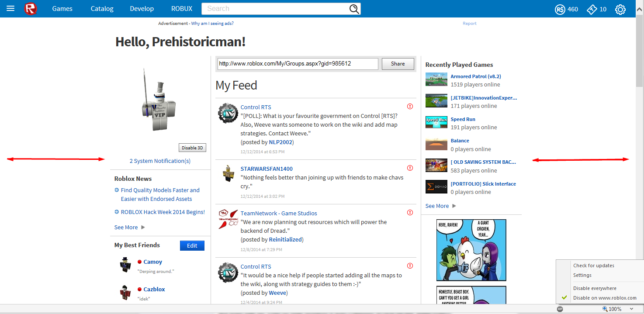
Task: Open Find Quality Models Faster news link
Action: pos(160,194)
